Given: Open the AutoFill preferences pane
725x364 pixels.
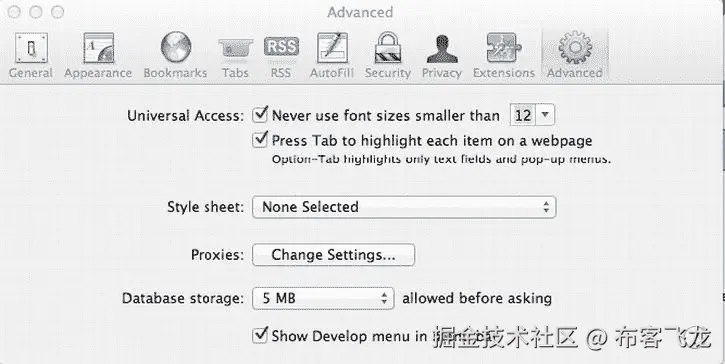Looking at the screenshot, I should point(332,55).
